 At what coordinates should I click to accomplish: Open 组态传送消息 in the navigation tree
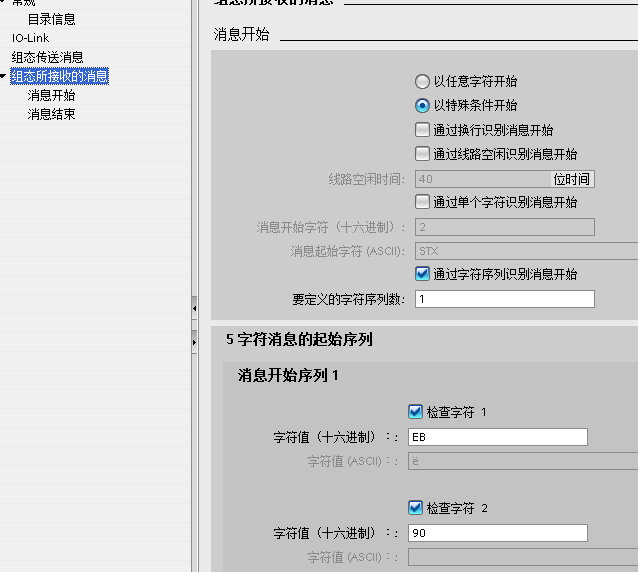[47, 57]
